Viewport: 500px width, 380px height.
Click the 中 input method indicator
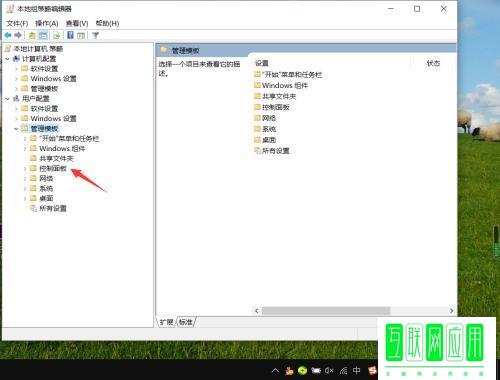coord(356,370)
